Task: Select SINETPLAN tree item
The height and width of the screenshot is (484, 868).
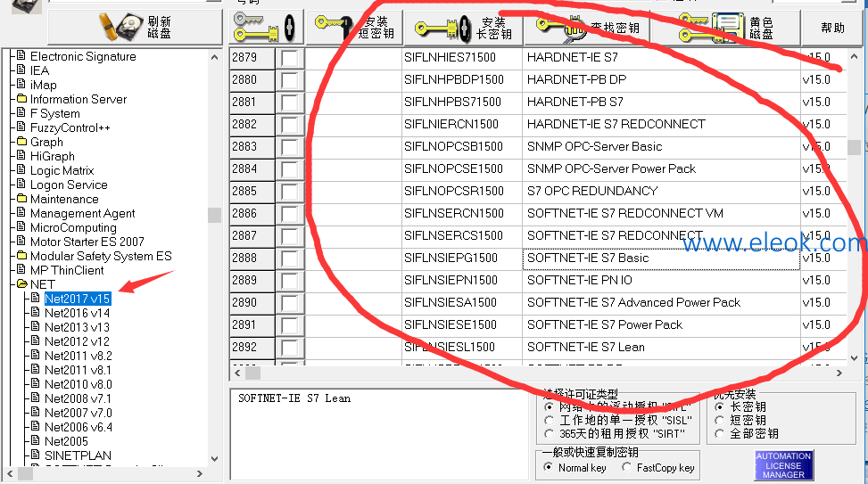Action: pos(78,455)
